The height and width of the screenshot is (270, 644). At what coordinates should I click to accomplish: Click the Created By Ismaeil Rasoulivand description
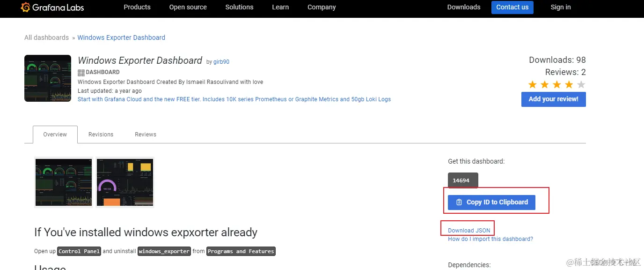[170, 82]
